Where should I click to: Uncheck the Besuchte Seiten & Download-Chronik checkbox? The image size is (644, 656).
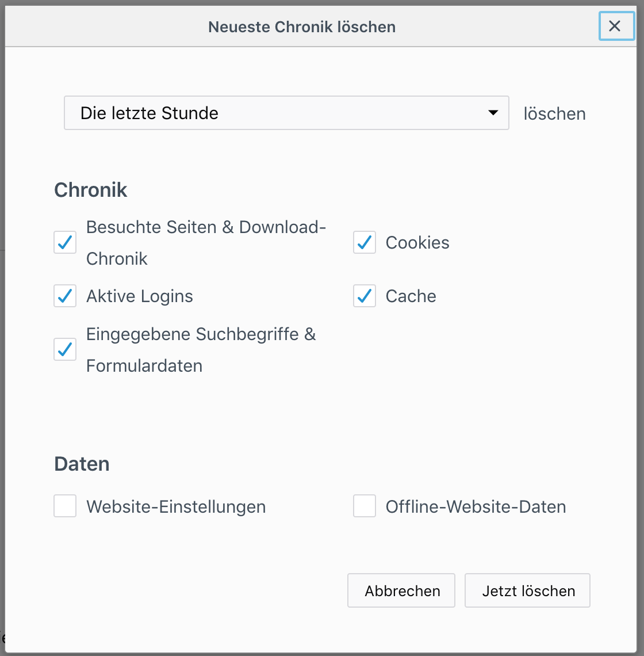[x=65, y=242]
